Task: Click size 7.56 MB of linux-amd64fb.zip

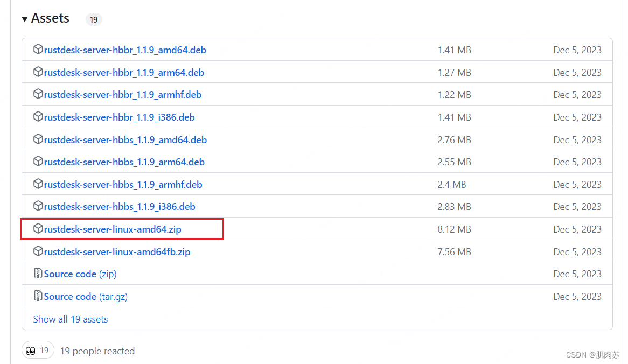Action: (454, 252)
